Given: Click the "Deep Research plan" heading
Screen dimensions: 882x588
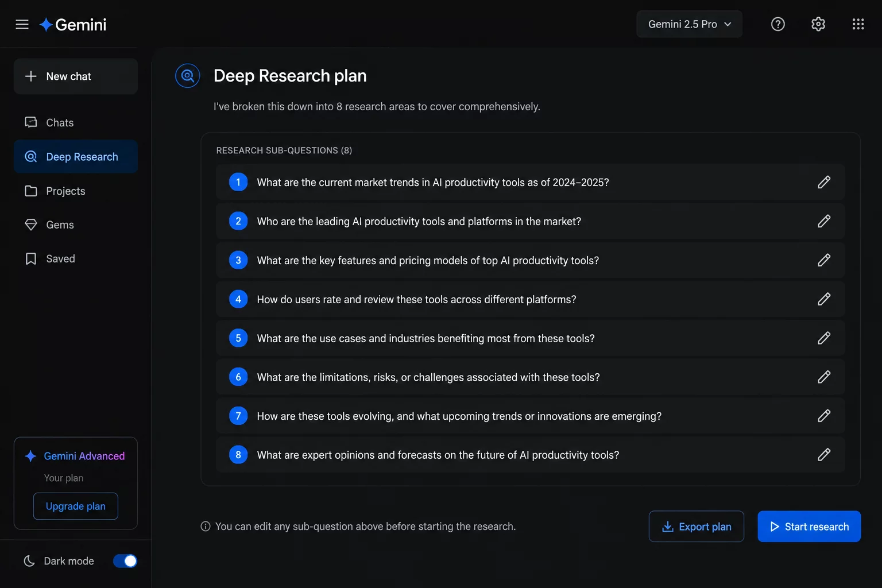Looking at the screenshot, I should [x=290, y=76].
